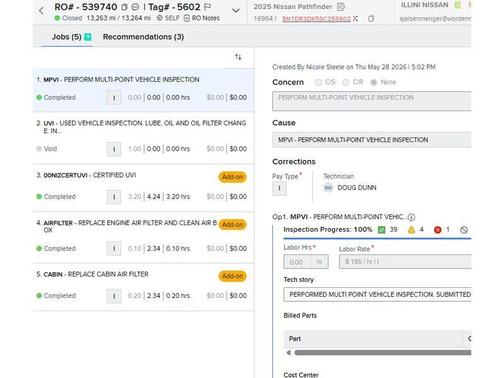Click the Labor Hrs input field
Image resolution: width=504 pixels, height=378 pixels.
click(297, 262)
